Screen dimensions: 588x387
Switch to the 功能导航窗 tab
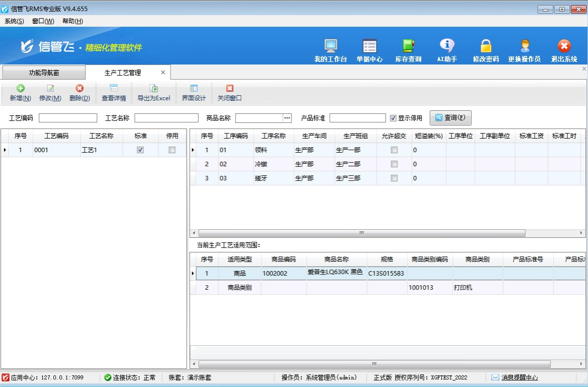(x=44, y=73)
